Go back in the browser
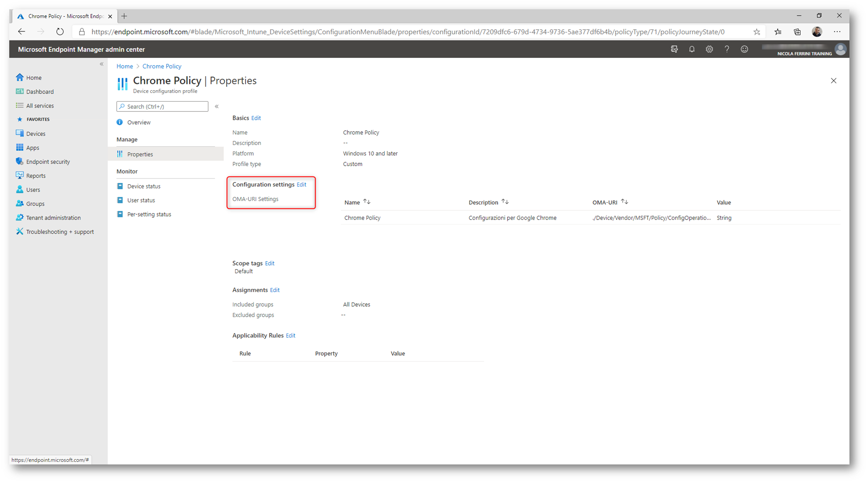Viewport: 868px width, 483px height. [22, 32]
